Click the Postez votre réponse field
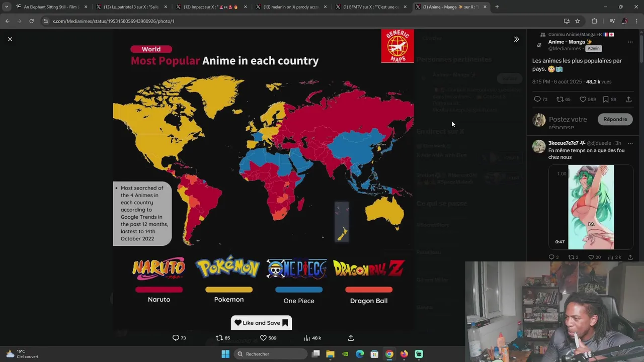This screenshot has width=644, height=362. point(569,122)
